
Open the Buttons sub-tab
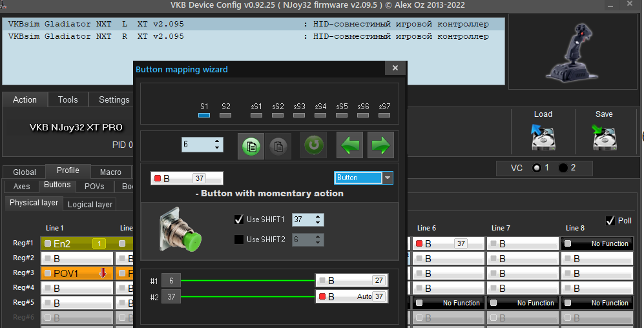pos(57,185)
